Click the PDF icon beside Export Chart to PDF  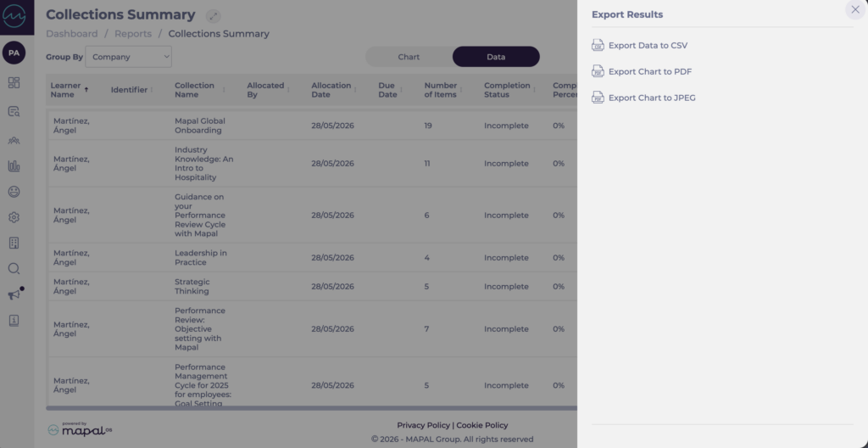598,71
